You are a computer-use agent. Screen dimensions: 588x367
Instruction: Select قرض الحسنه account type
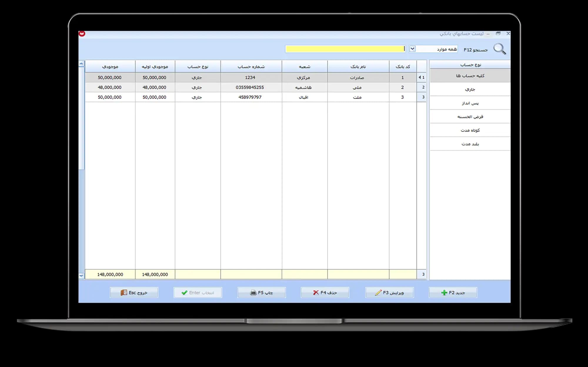click(x=470, y=117)
